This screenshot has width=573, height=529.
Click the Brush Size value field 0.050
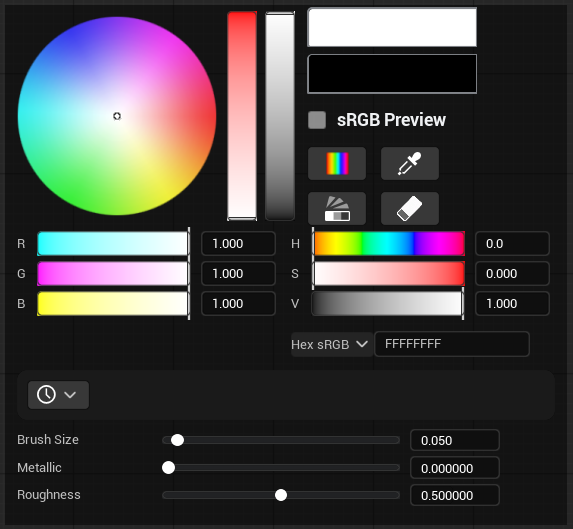455,440
